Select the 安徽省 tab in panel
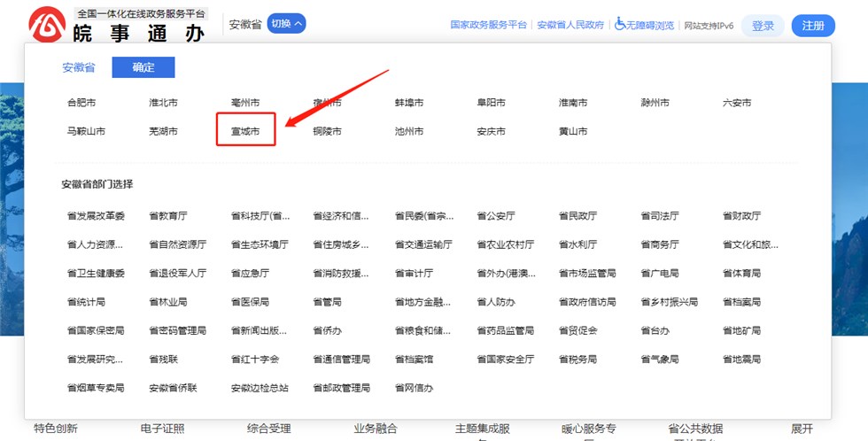The width and height of the screenshot is (868, 441). [x=79, y=67]
